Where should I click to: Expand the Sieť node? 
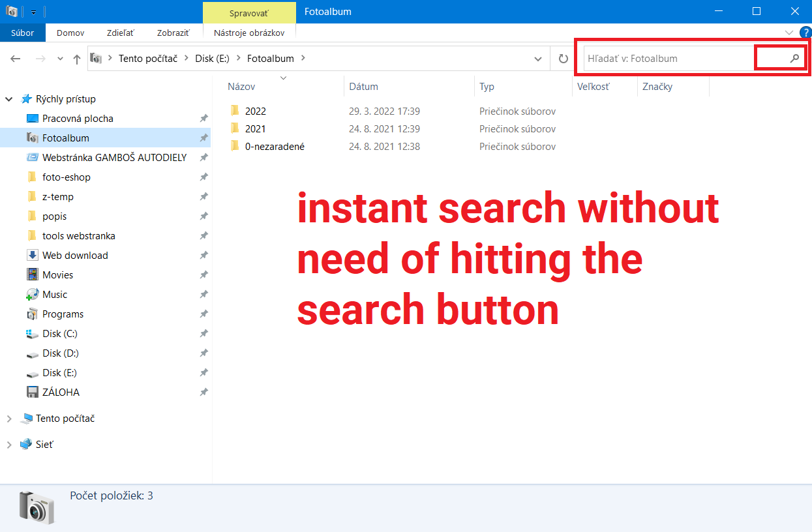click(8, 444)
